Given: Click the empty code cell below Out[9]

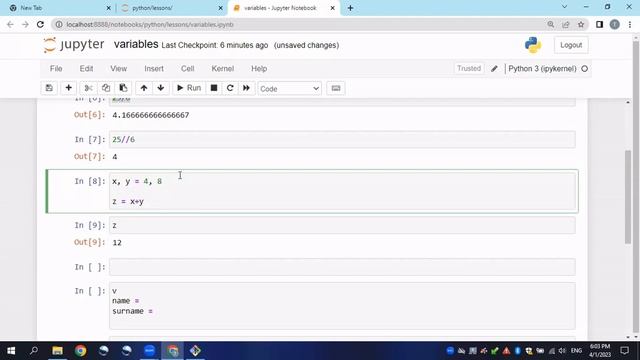Looking at the screenshot, I should (342, 267).
